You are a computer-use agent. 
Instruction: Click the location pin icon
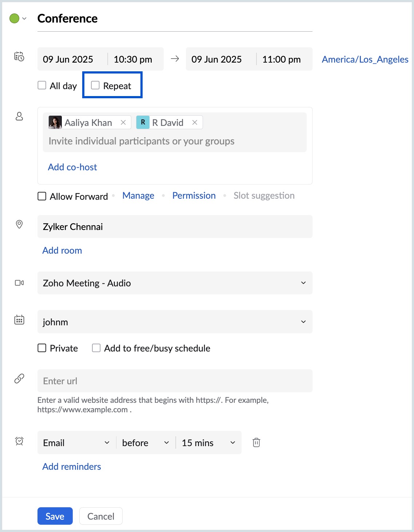pos(19,224)
